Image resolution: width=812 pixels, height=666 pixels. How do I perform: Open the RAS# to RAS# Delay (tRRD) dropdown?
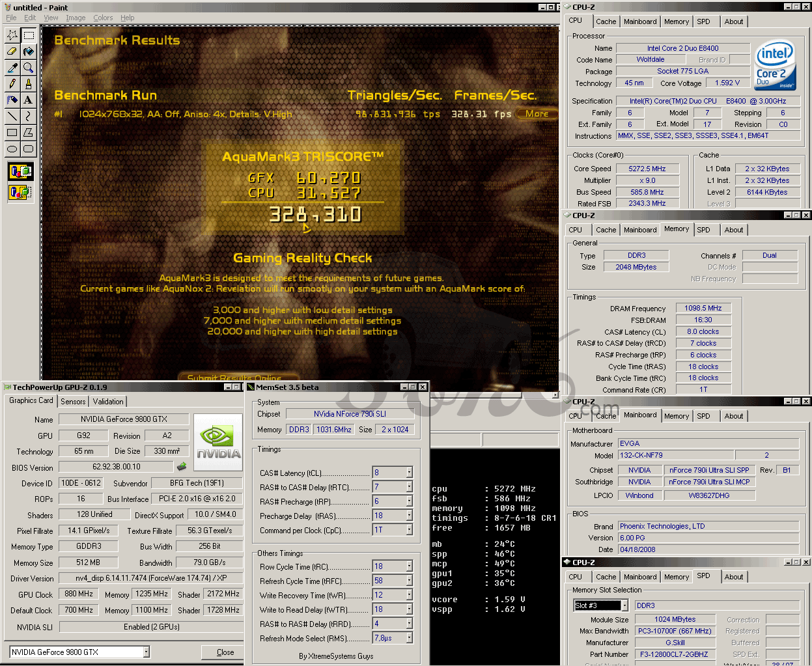coord(409,624)
